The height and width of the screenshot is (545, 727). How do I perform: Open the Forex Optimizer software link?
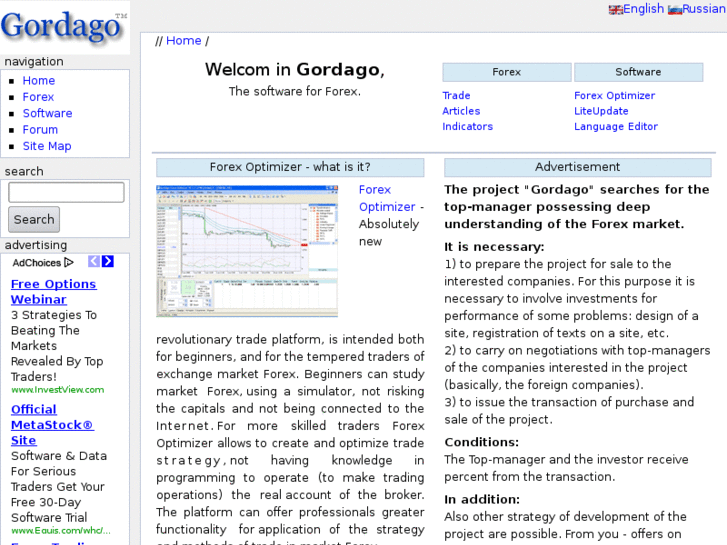coord(614,96)
